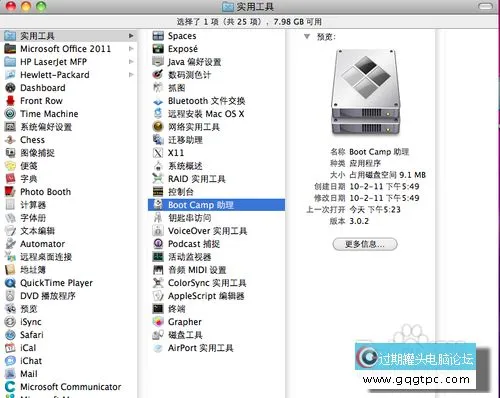The image size is (500, 398).
Task: Select the 地址簿 row
Action: 70,270
